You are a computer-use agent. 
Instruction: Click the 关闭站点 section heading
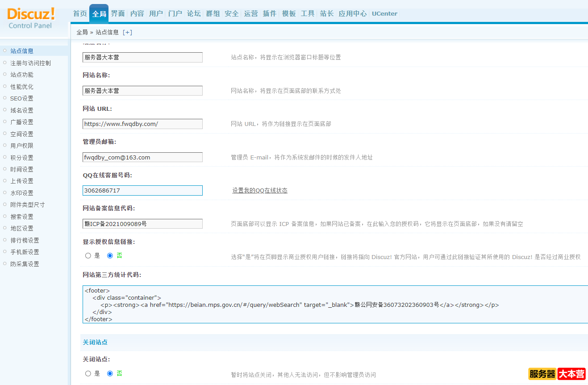pyautogui.click(x=95, y=342)
